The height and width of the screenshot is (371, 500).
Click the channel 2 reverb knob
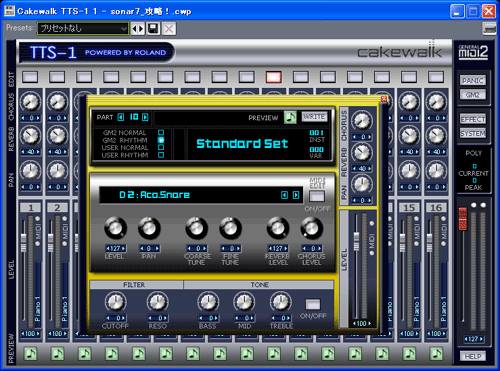point(57,136)
